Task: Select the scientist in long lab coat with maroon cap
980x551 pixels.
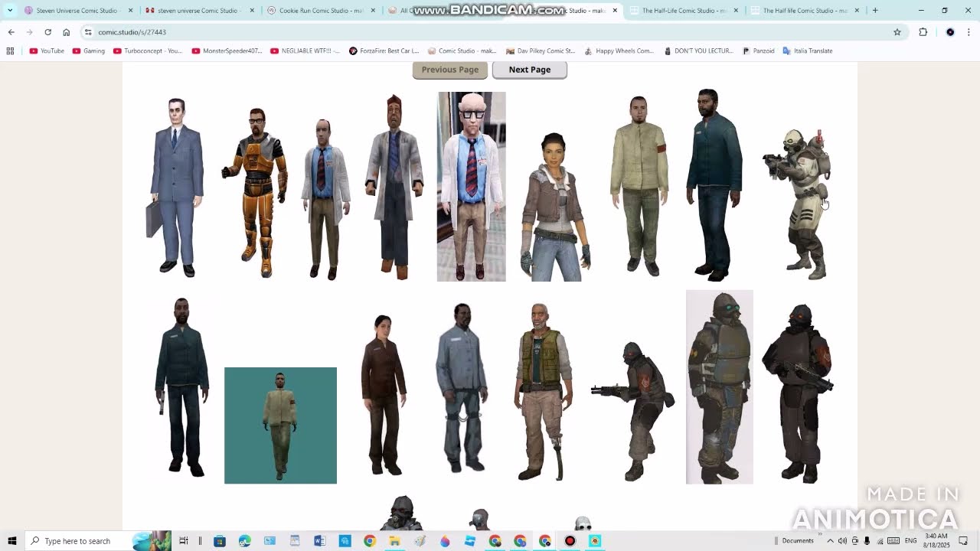Action: (x=394, y=187)
